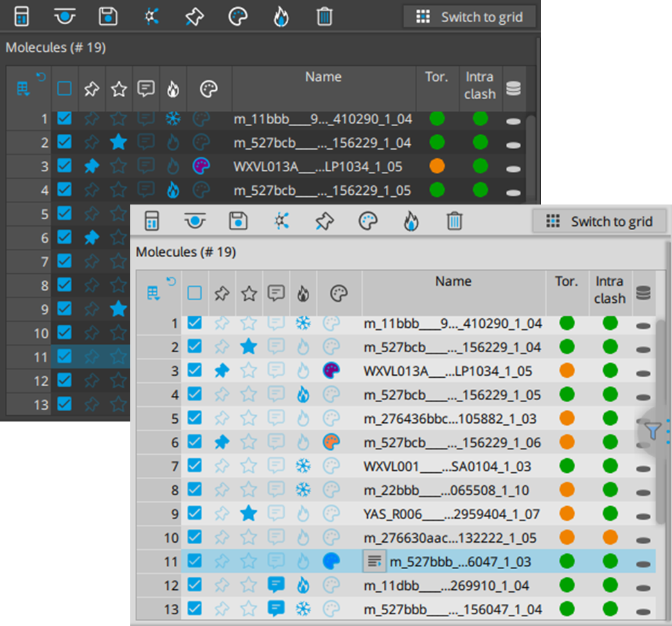Click Intra clash column header in light table
This screenshot has height=626, width=672.
(x=610, y=293)
